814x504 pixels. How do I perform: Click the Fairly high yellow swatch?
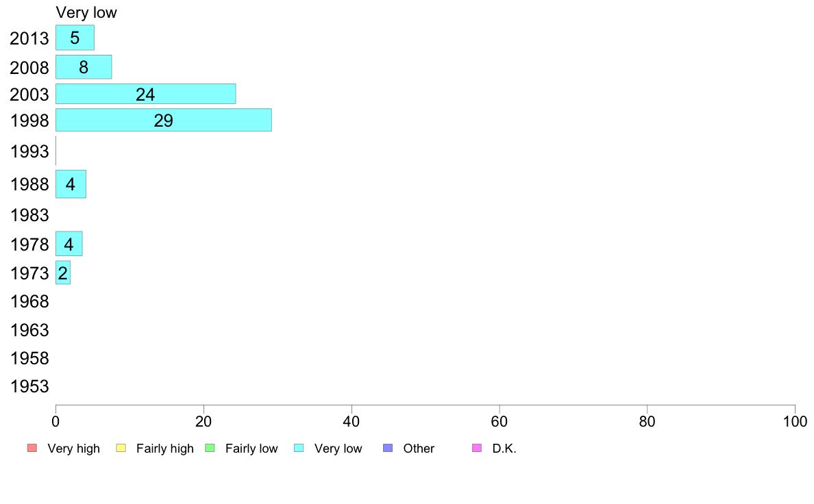tap(121, 448)
